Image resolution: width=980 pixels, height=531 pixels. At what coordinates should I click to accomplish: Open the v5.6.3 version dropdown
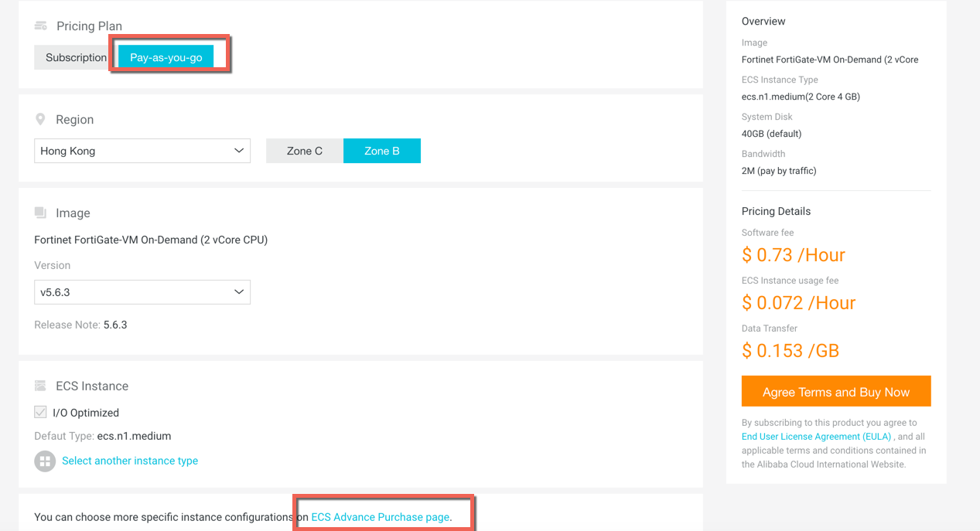pyautogui.click(x=142, y=292)
